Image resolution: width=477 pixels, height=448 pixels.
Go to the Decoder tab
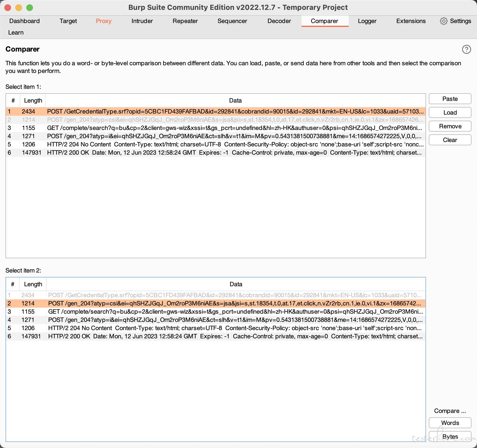pyautogui.click(x=279, y=21)
